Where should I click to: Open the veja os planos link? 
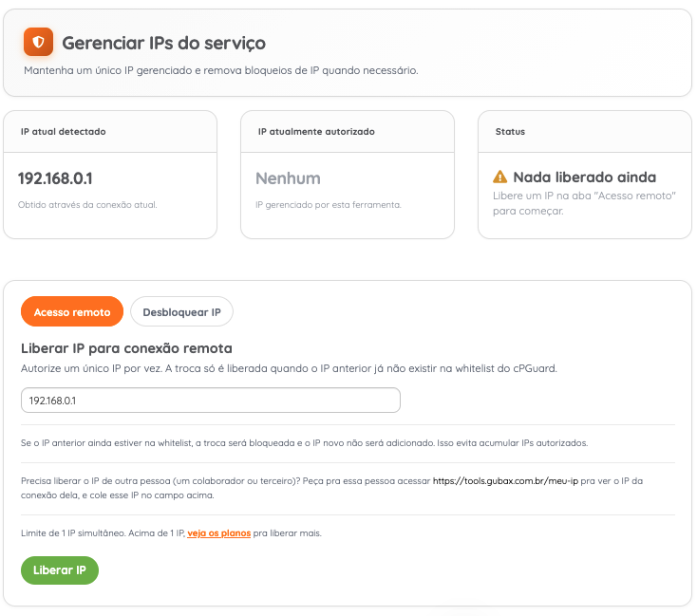tap(219, 532)
